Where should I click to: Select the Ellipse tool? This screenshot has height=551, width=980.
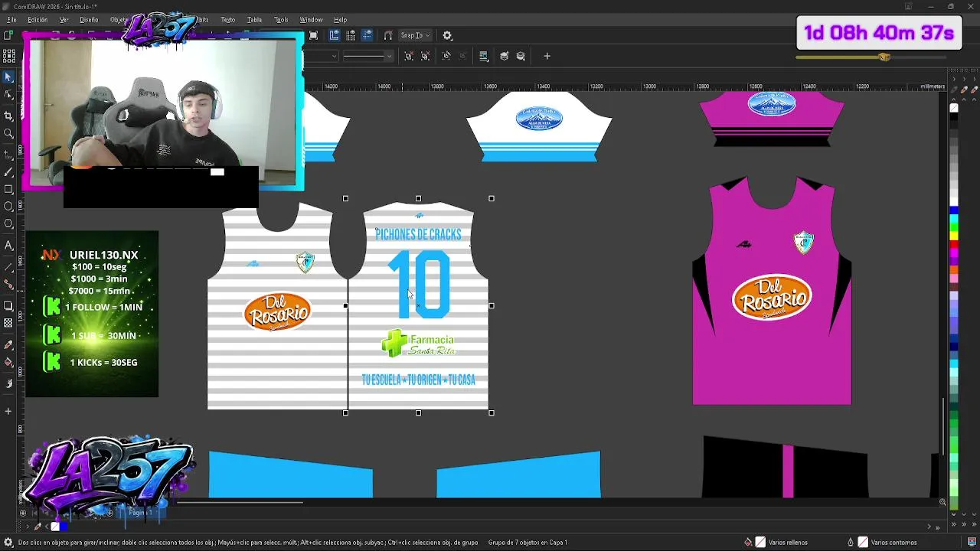(x=8, y=207)
